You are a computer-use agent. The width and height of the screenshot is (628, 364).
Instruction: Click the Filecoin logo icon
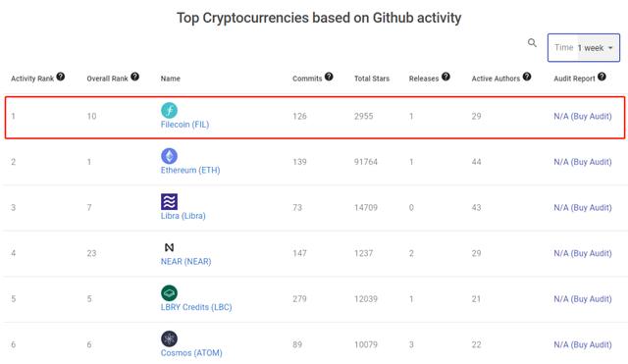[x=169, y=110]
